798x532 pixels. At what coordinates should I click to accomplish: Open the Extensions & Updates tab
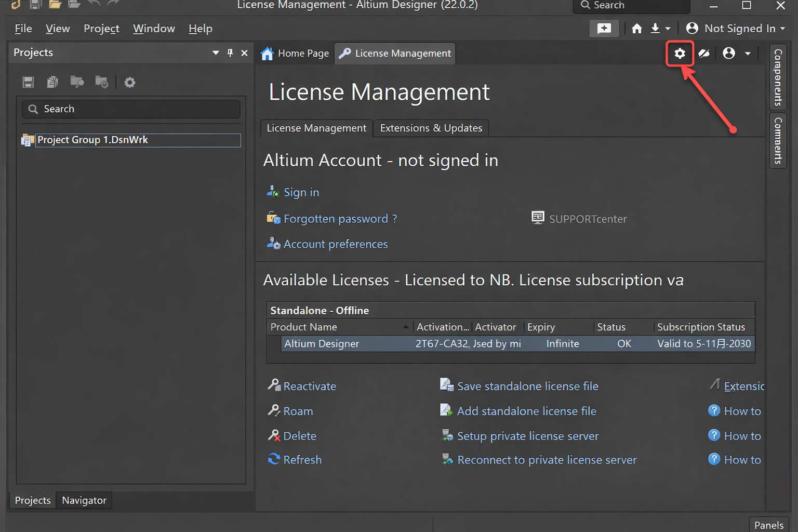[431, 128]
